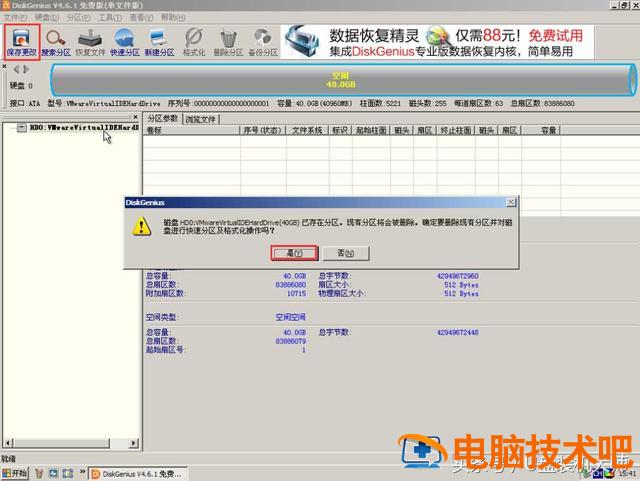Click the first quick launch icon after 开始
This screenshot has height=481, width=640.
click(39, 474)
